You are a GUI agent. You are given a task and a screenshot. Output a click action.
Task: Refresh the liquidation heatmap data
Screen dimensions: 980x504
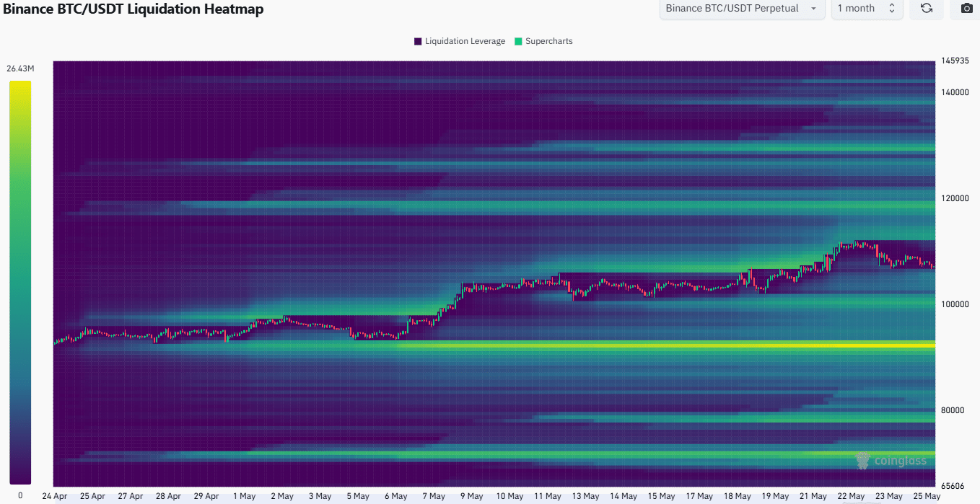tap(926, 9)
